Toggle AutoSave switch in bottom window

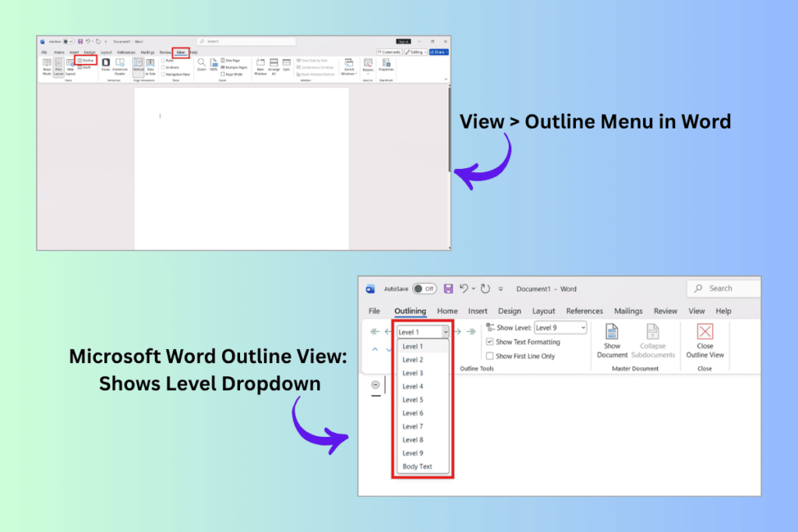point(425,288)
